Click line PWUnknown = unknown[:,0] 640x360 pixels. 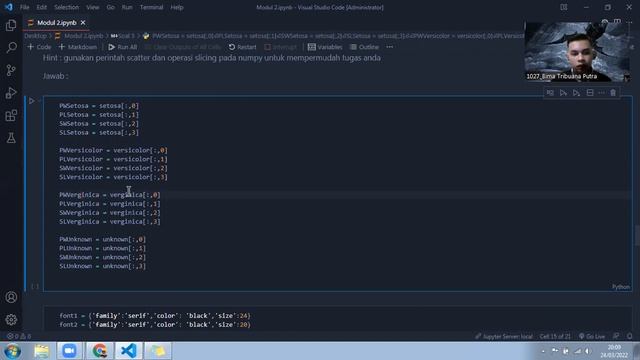pyautogui.click(x=102, y=240)
